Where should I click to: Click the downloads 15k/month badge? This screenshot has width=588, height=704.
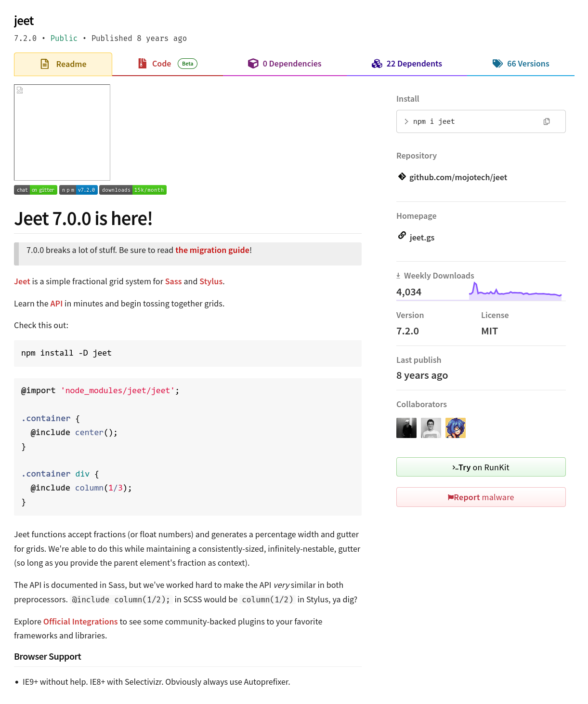click(133, 190)
